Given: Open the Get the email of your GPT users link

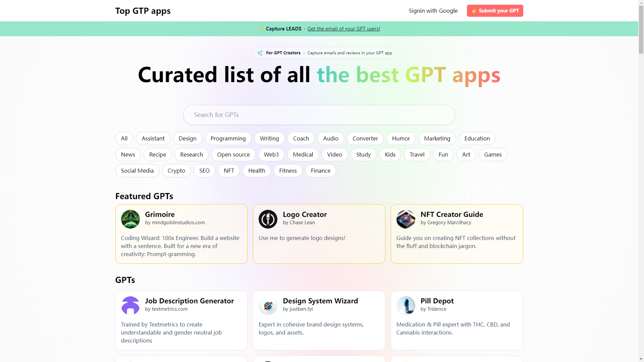Looking at the screenshot, I should pyautogui.click(x=343, y=29).
